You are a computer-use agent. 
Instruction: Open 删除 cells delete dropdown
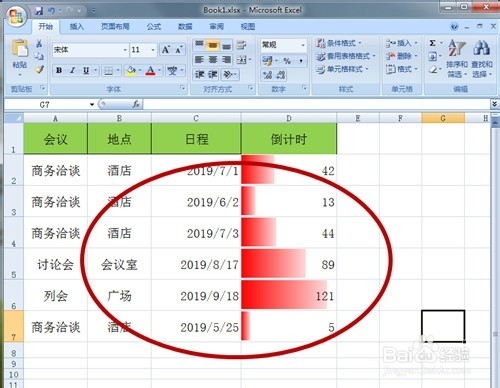(x=402, y=56)
